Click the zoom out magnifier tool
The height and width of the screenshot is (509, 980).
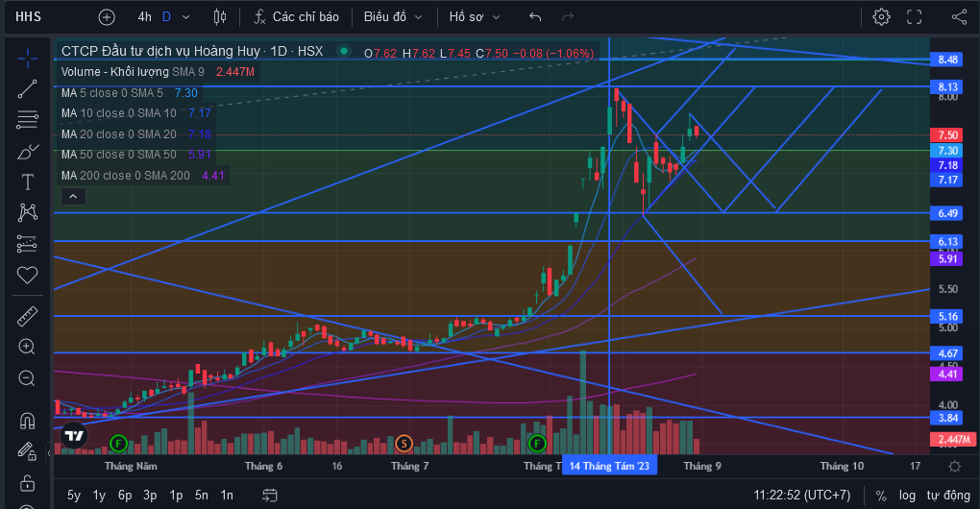tap(27, 377)
